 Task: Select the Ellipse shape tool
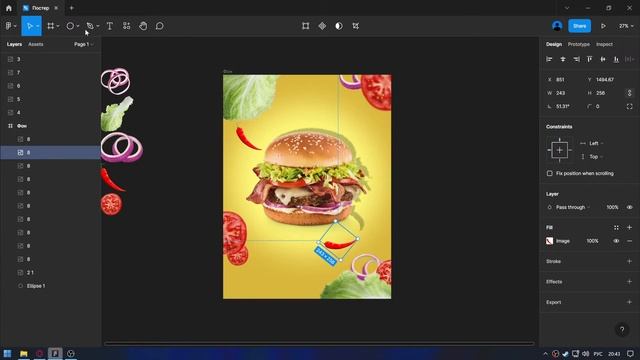coord(70,26)
